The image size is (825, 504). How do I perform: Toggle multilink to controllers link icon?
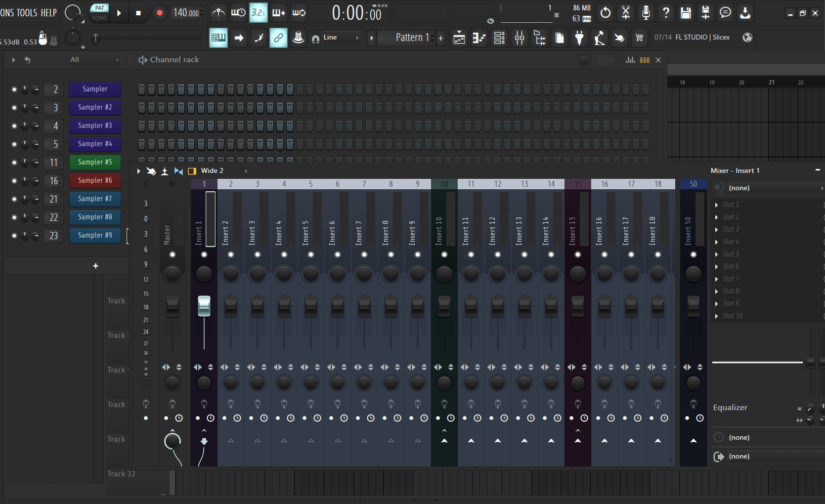pos(278,38)
